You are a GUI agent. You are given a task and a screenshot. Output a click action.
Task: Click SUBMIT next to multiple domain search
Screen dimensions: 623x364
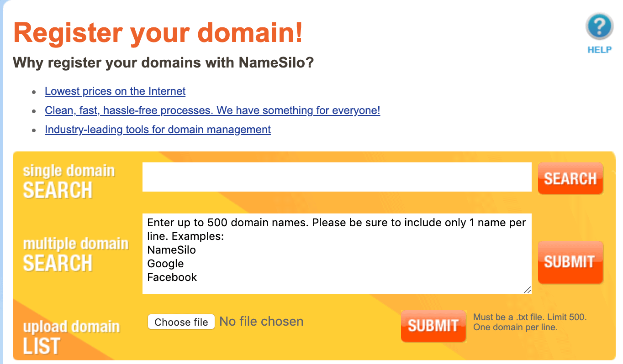pyautogui.click(x=570, y=262)
